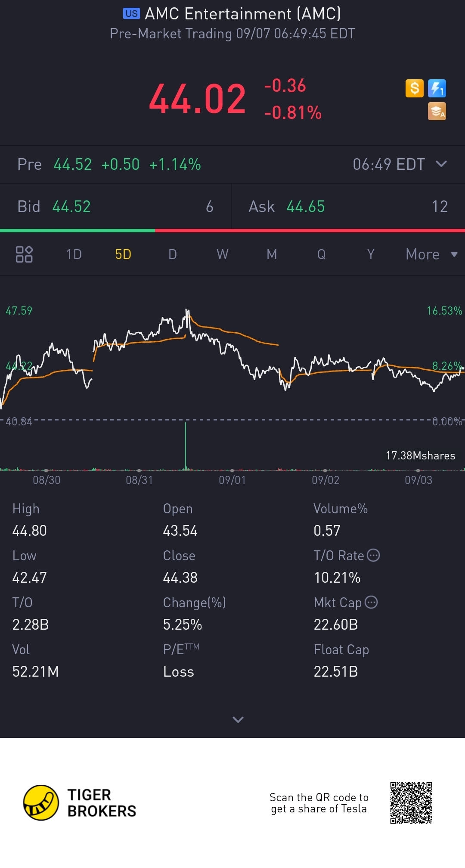Tap the Mkt Cap value 22.60B
Screen dimensions: 465x868
pos(336,624)
